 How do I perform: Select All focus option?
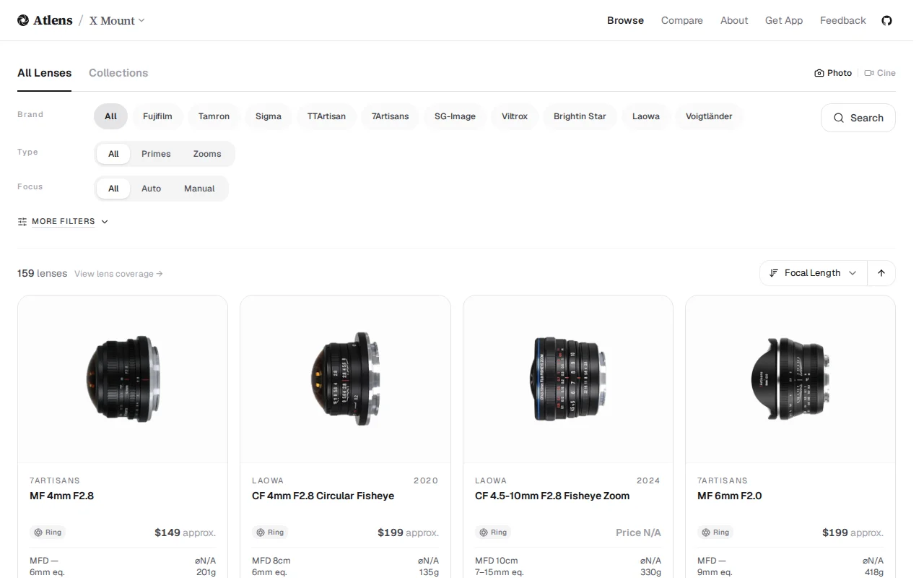coord(113,189)
